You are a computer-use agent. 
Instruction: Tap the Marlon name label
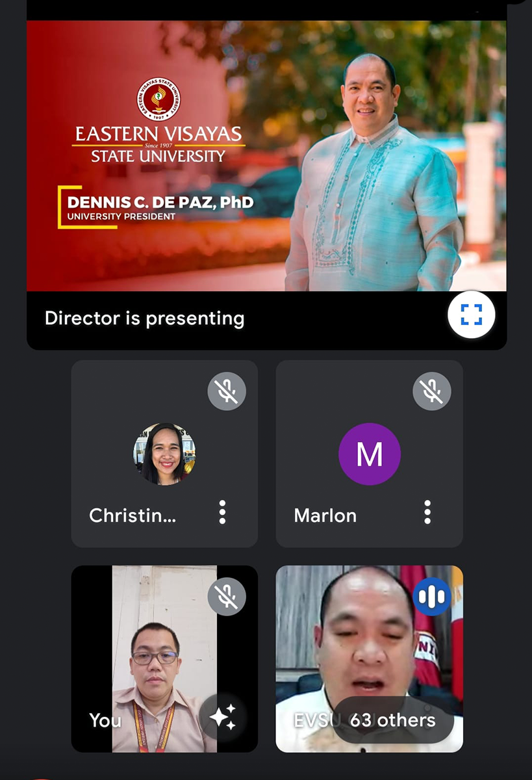tap(325, 515)
